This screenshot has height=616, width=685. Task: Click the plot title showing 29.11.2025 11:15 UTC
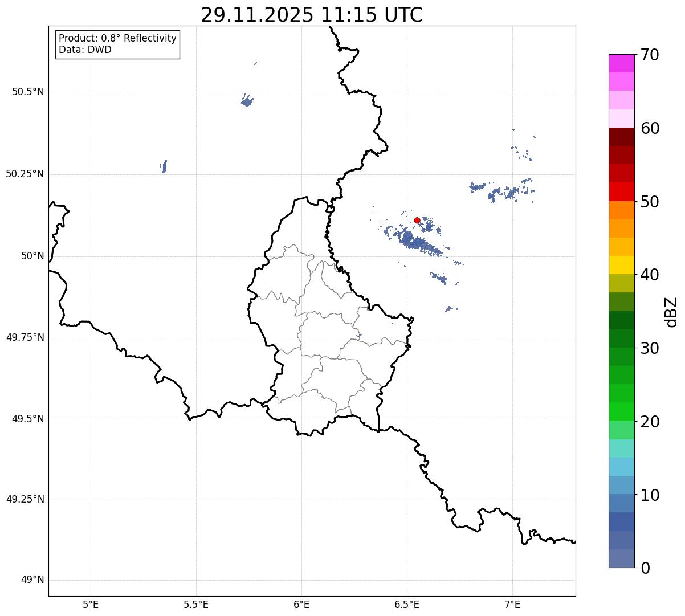tap(312, 15)
